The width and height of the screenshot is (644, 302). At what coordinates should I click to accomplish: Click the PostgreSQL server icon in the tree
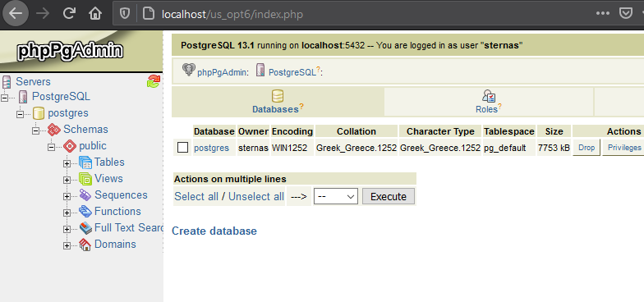(24, 97)
